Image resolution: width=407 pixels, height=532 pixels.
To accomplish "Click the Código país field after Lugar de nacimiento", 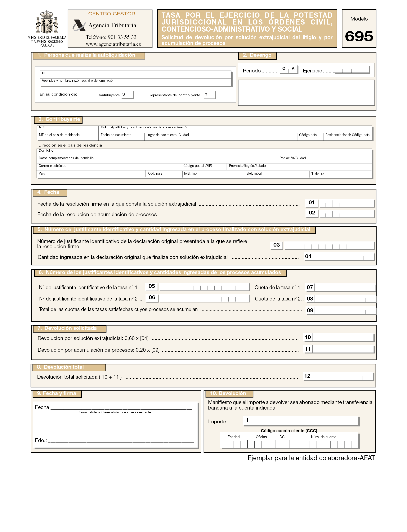I will [310, 136].
